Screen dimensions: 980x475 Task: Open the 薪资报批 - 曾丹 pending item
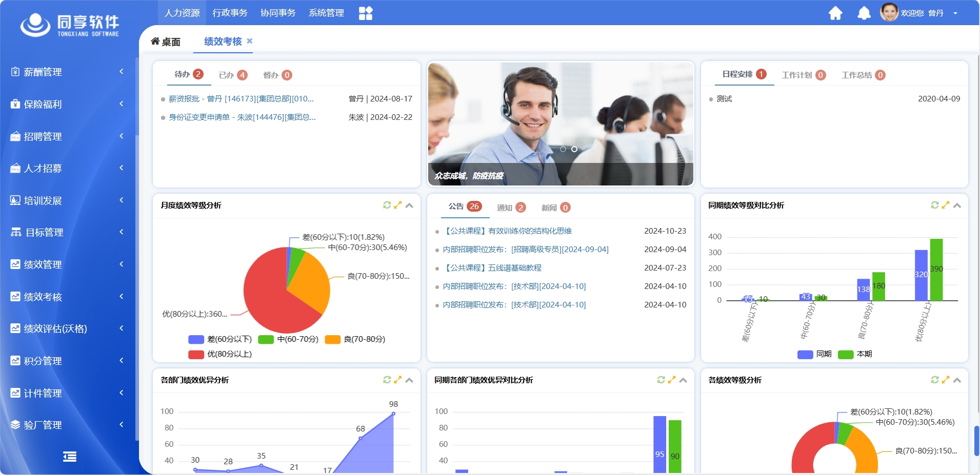241,98
